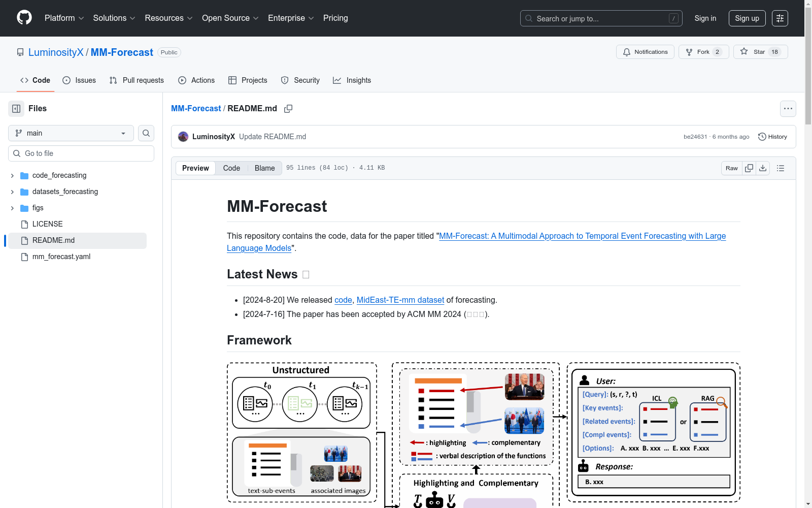Screen dimensions: 812x508
Task: Open the Platform menu
Action: pyautogui.click(x=64, y=18)
